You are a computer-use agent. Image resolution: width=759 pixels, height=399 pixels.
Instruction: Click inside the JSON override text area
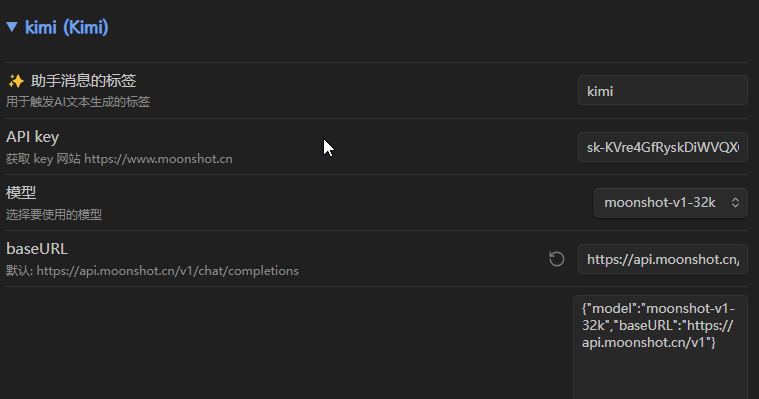[x=660, y=347]
